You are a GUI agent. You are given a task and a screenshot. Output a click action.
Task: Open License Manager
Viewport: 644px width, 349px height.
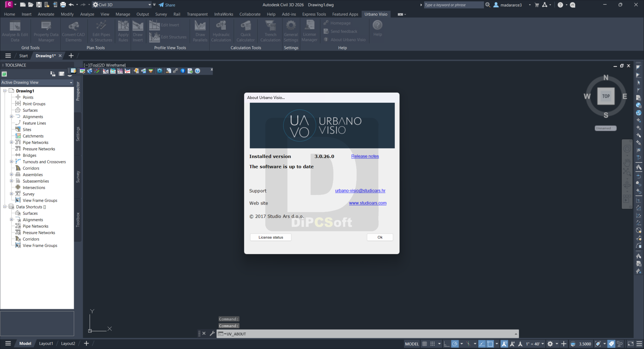click(x=309, y=31)
